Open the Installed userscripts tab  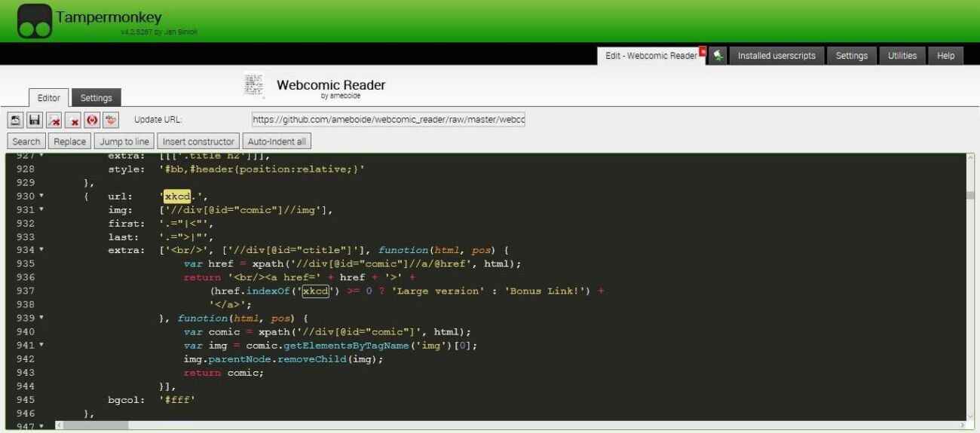(x=776, y=56)
